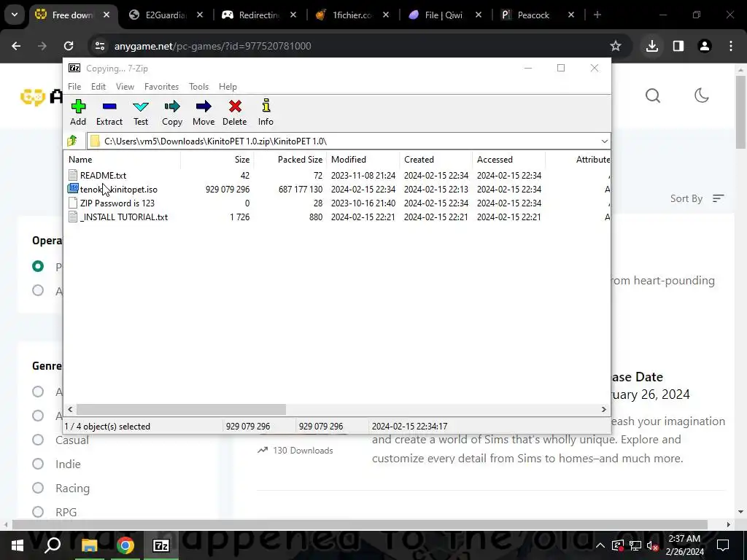Open Chrome three-dot menu
The width and height of the screenshot is (747, 560).
point(731,46)
